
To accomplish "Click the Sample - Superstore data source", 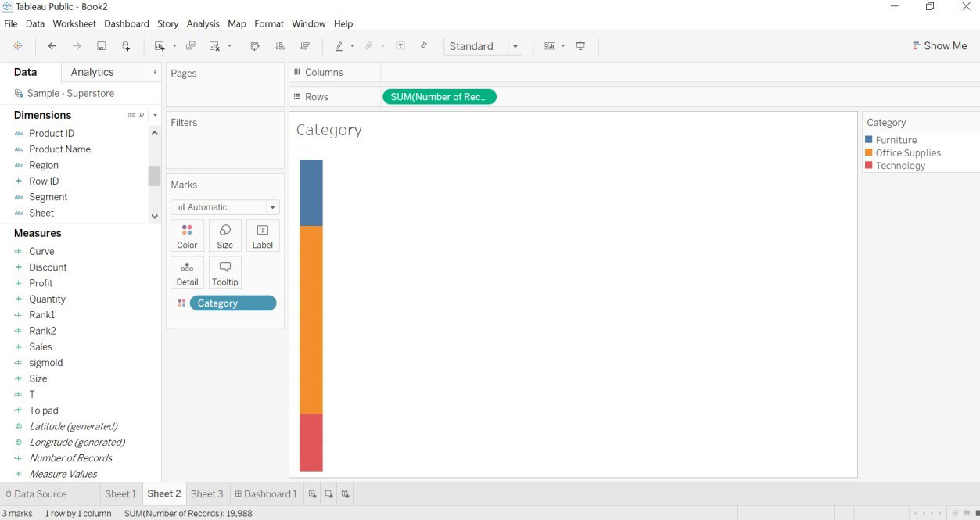I will point(70,93).
